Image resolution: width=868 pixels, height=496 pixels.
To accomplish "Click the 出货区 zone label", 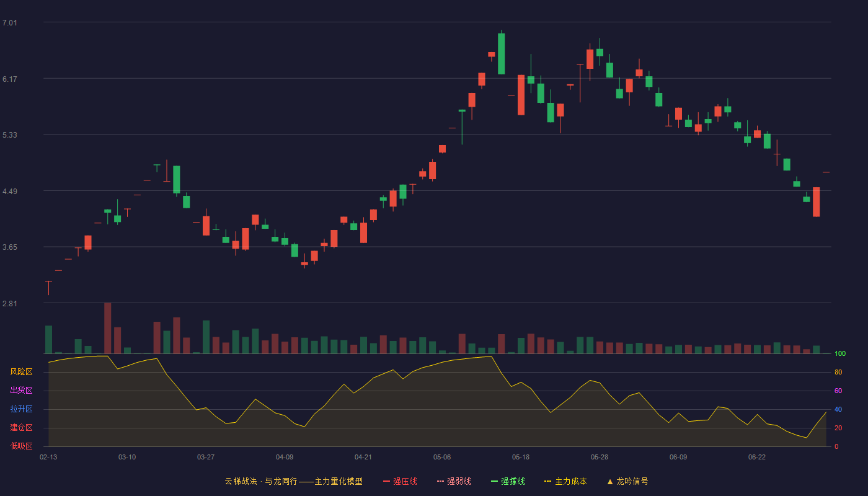I will pos(21,391).
